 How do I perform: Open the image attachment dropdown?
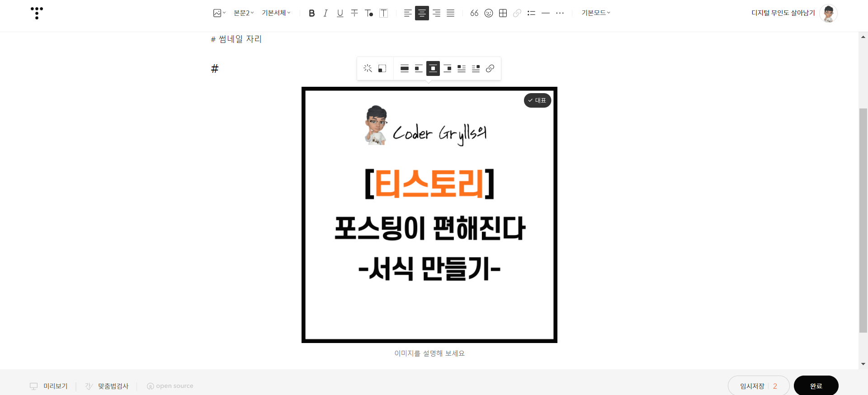coord(219,13)
